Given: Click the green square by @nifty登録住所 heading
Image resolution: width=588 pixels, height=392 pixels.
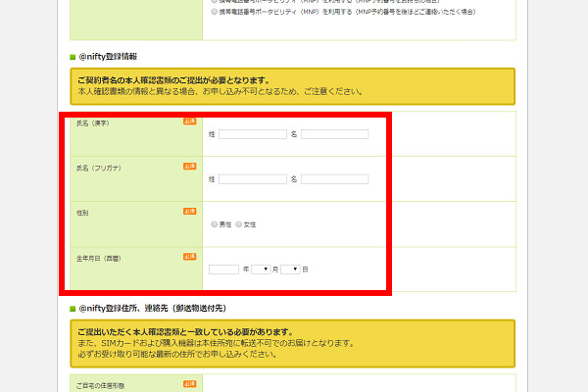Looking at the screenshot, I should pos(73,309).
